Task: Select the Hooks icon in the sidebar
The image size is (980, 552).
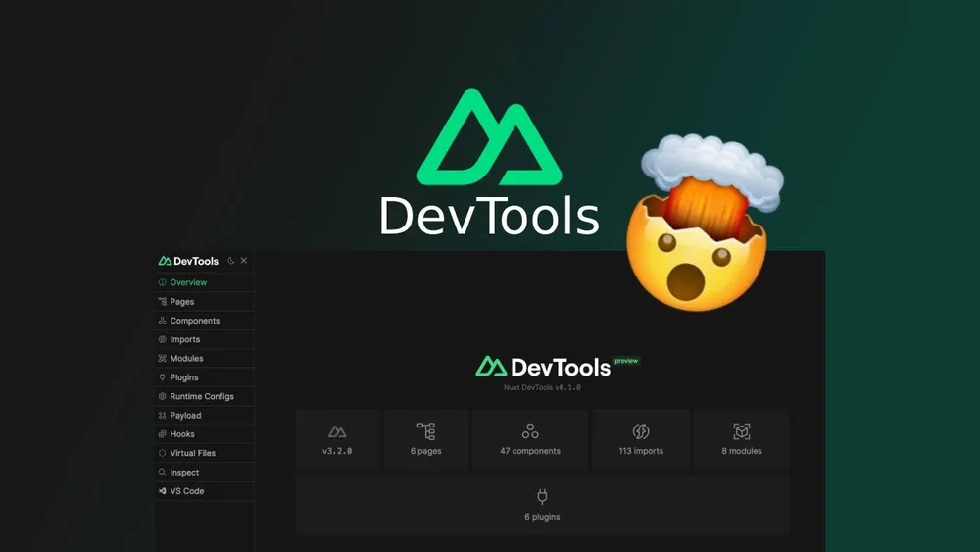Action: (162, 434)
